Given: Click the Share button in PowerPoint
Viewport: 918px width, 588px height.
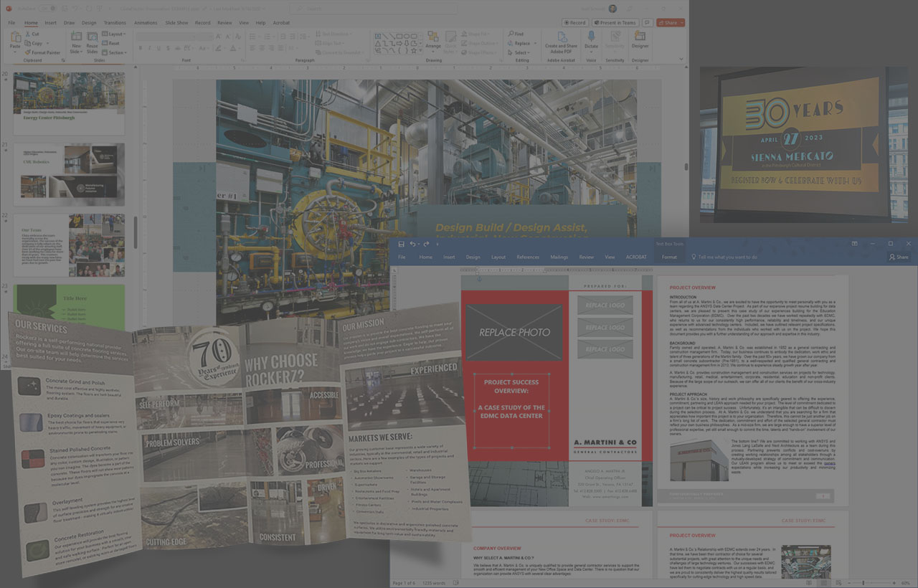Looking at the screenshot, I should click(670, 22).
